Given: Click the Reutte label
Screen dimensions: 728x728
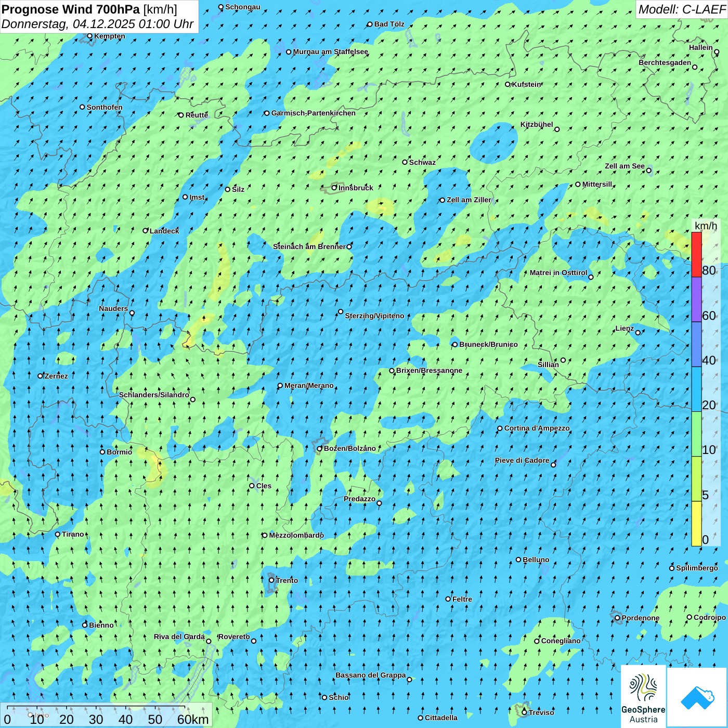Looking at the screenshot, I should coord(197,115).
